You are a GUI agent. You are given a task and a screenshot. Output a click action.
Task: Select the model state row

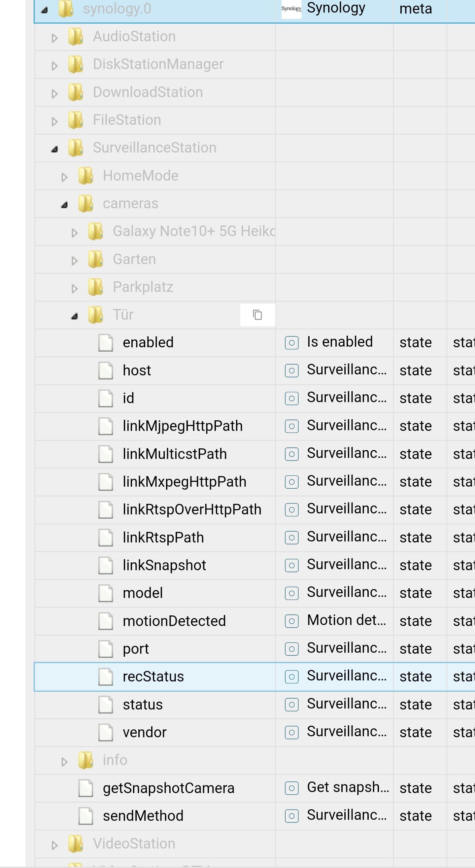[255, 593]
